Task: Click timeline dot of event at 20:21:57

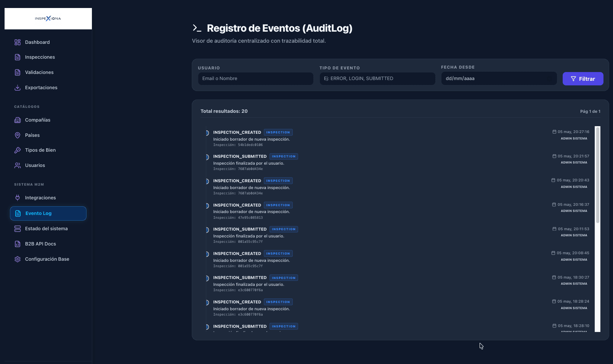Action: coord(207,157)
